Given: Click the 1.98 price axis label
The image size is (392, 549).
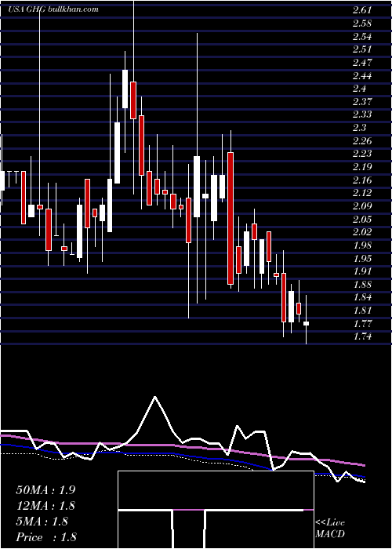Looking at the screenshot, I should click(361, 245).
